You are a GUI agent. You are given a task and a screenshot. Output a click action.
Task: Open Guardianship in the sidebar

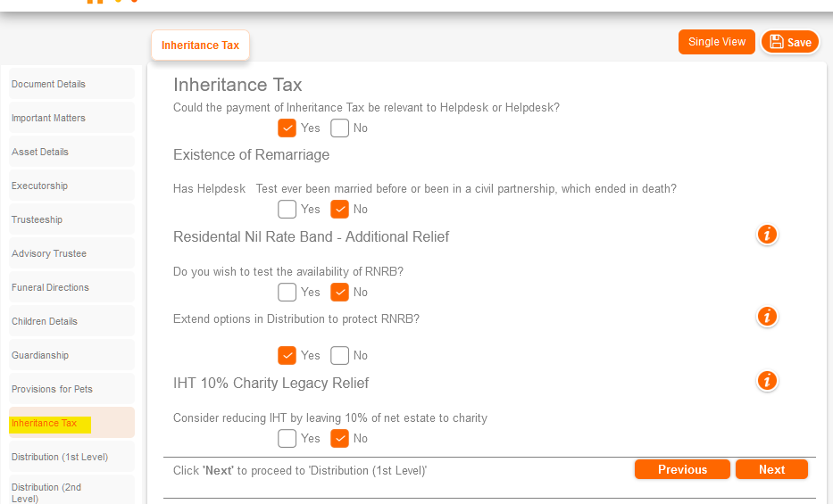click(40, 355)
